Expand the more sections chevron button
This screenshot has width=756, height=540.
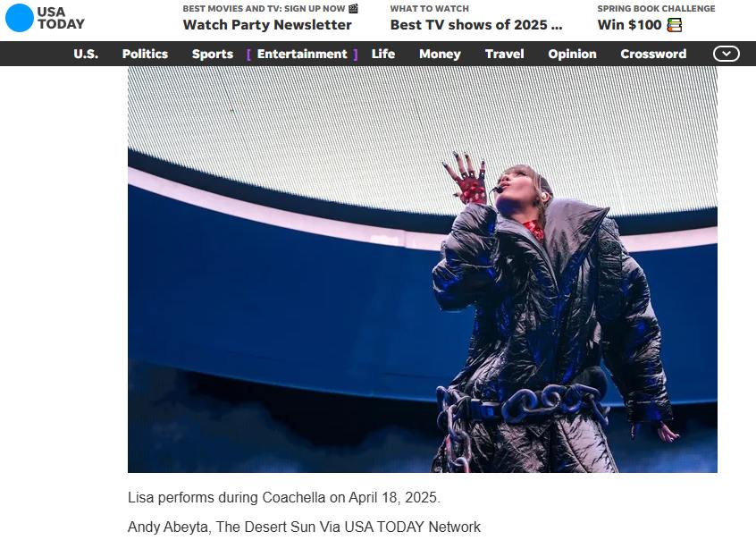tap(727, 54)
